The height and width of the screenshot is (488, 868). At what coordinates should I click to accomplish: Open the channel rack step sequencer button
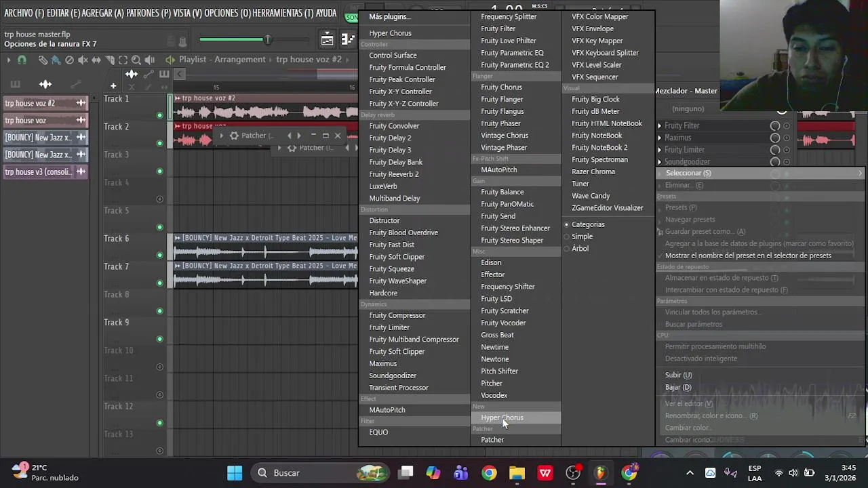(x=348, y=39)
